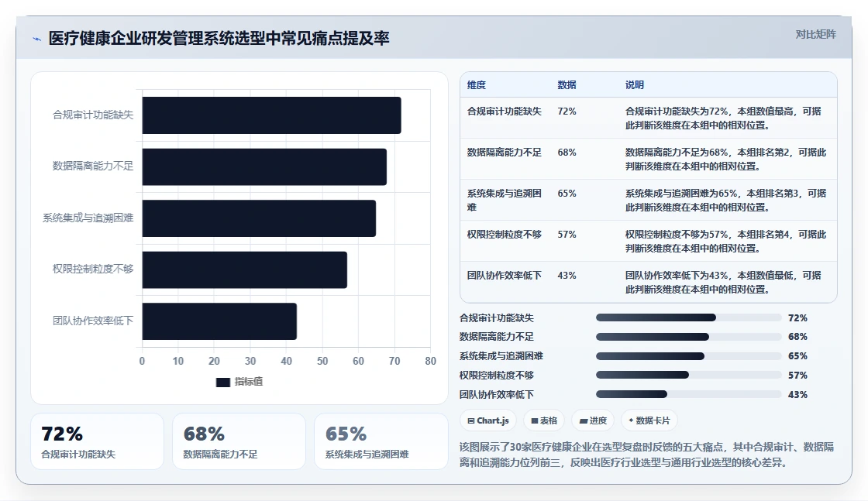Click the 57% cell in the table

(x=567, y=235)
